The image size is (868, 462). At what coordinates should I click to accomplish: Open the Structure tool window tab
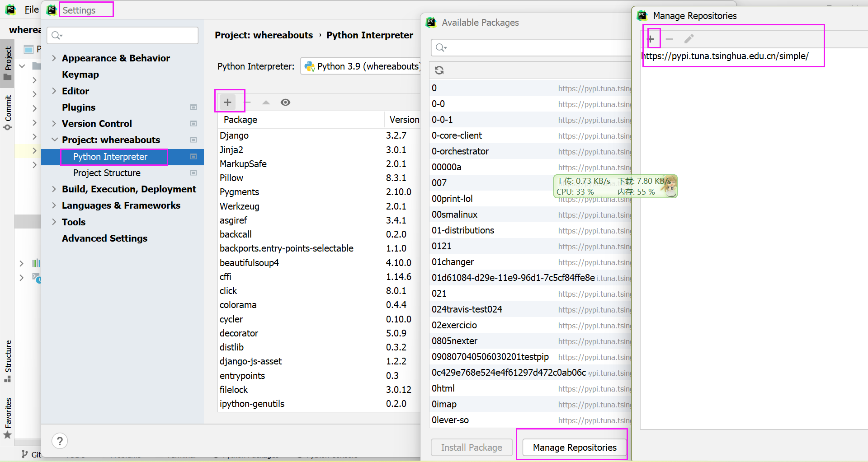click(x=8, y=361)
